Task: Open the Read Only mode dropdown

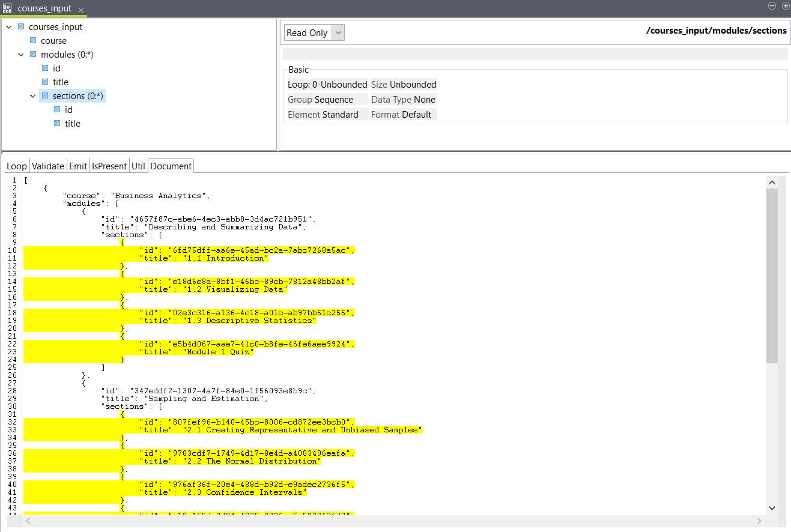Action: point(338,33)
